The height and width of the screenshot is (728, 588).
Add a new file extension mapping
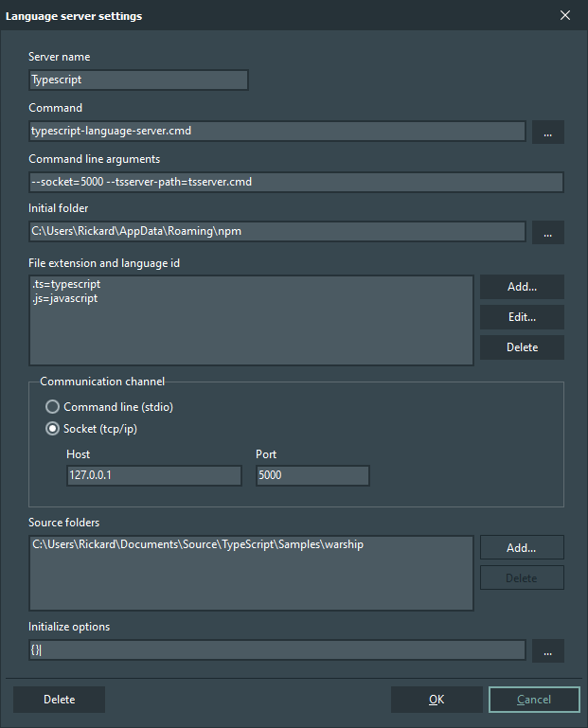tap(522, 287)
